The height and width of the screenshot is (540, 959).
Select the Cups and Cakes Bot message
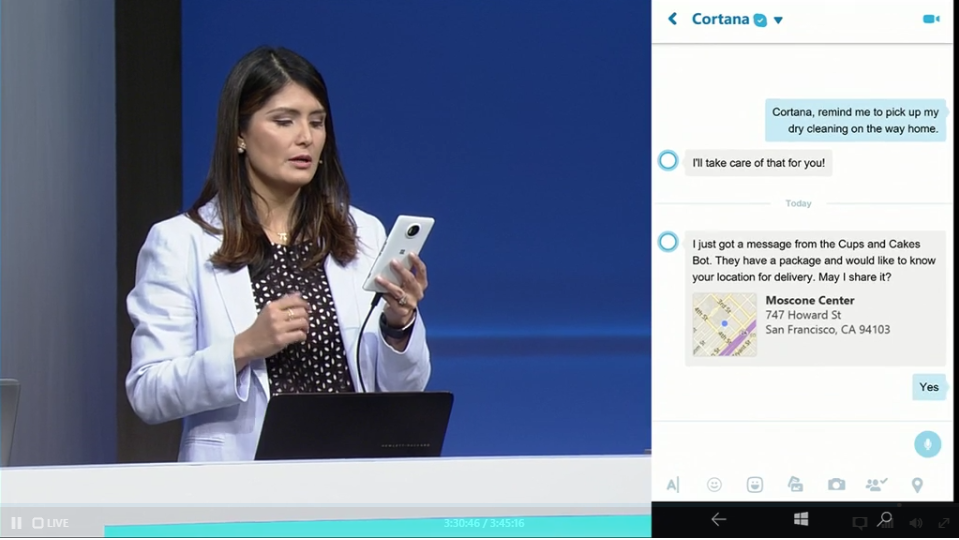pos(815,298)
